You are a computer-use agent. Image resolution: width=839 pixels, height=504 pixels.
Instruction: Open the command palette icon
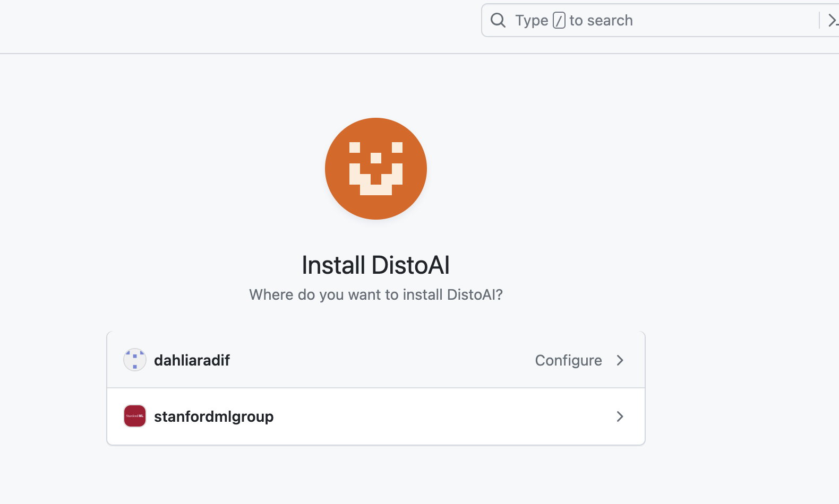pos(833,20)
